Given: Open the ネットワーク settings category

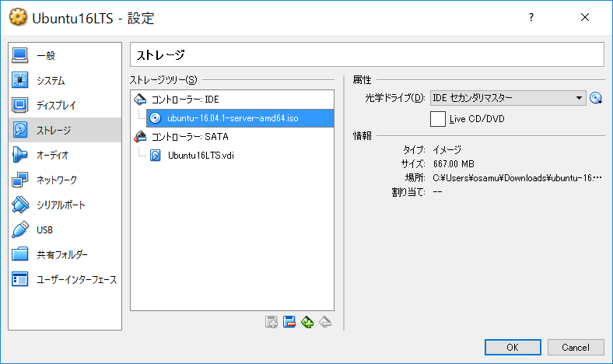Looking at the screenshot, I should click(57, 180).
